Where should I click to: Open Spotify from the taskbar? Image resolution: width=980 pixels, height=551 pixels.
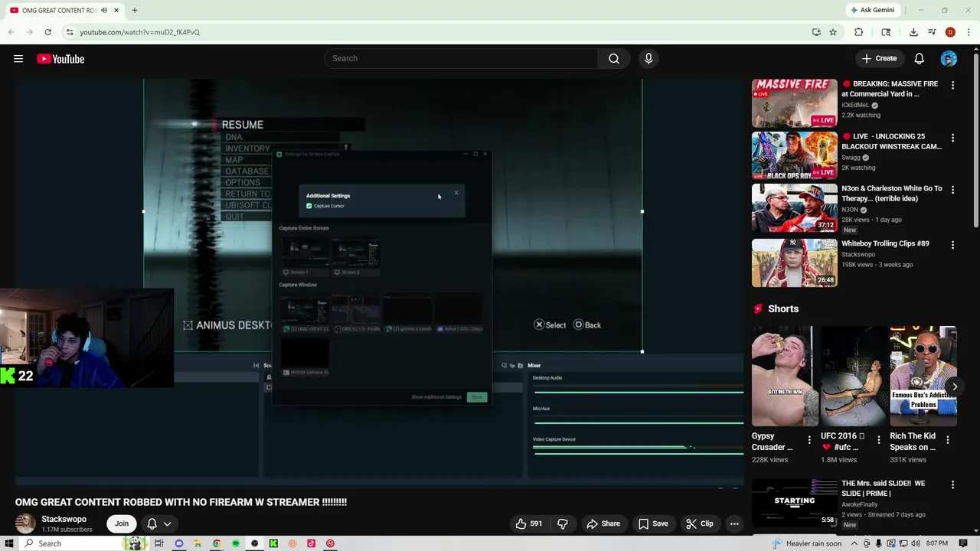click(x=236, y=543)
